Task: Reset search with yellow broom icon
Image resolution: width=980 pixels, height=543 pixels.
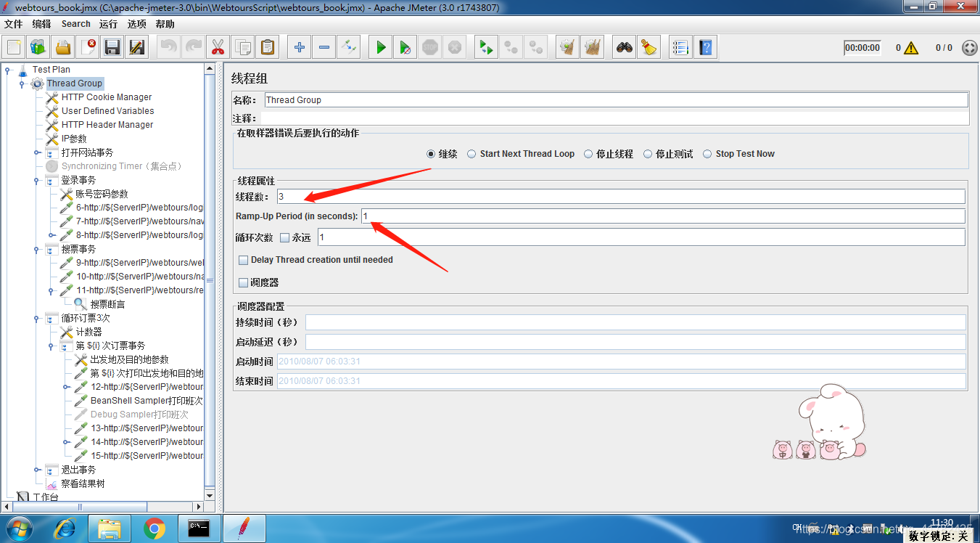Action: coord(649,48)
